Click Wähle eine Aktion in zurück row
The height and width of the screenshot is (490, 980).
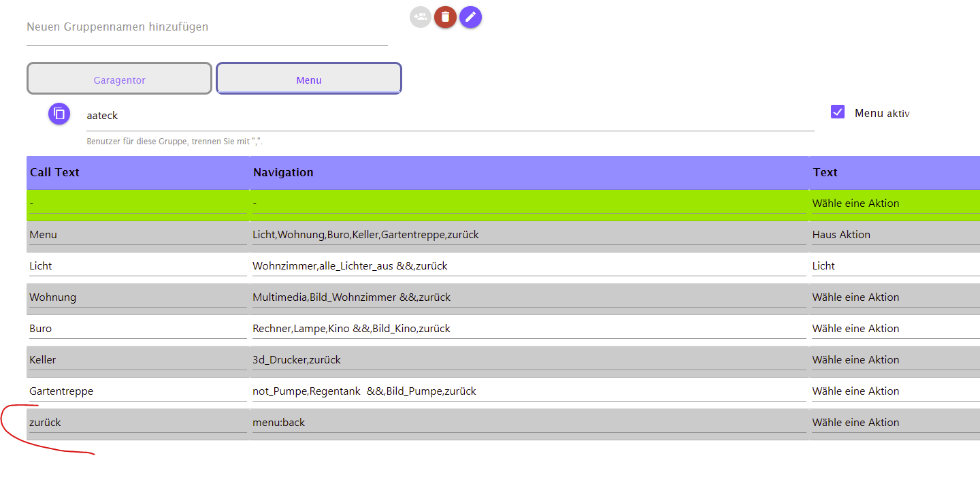896,423
